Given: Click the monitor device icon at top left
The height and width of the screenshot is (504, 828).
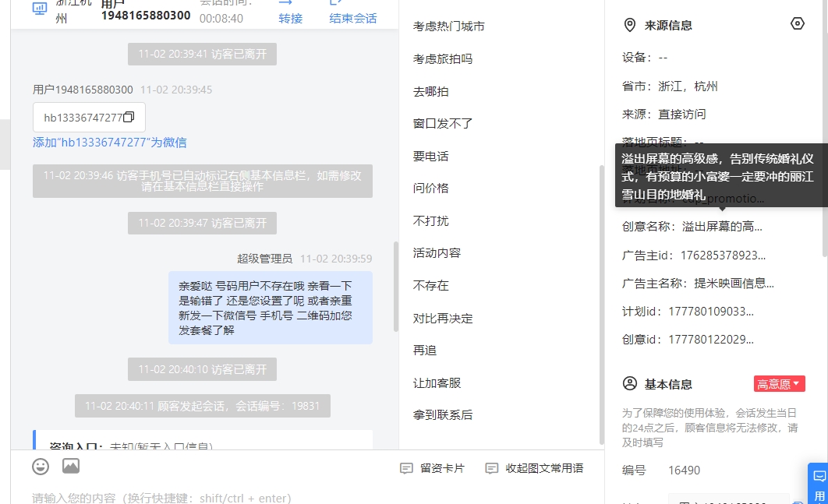Looking at the screenshot, I should [x=40, y=8].
